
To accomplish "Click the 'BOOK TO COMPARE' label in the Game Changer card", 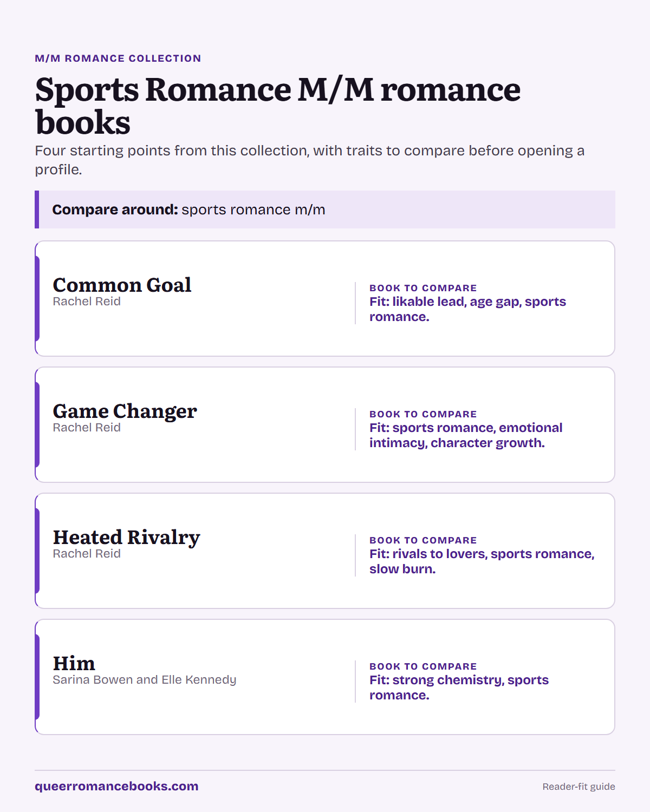I will [x=423, y=414].
